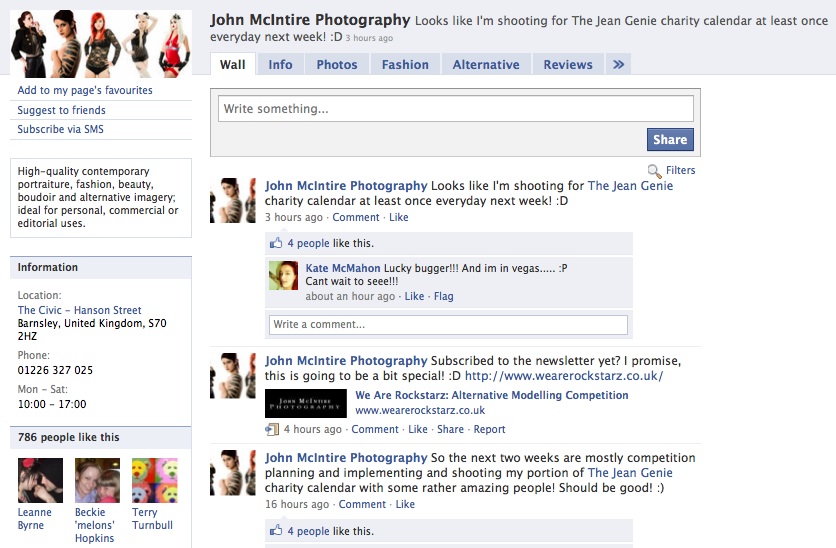Click thumbs-up icon on 3 hours ago post

(276, 243)
